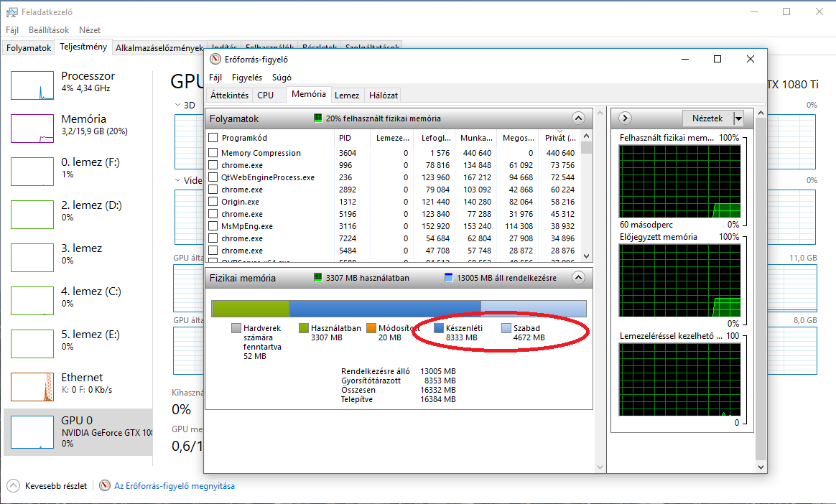Click Erőforrás-figyelő title bar icon
Viewport: 836px width, 504px height.
(x=215, y=59)
